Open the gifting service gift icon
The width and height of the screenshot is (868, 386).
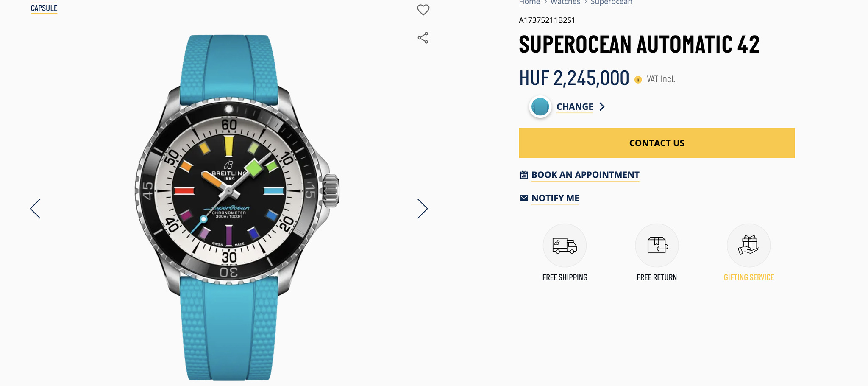748,246
